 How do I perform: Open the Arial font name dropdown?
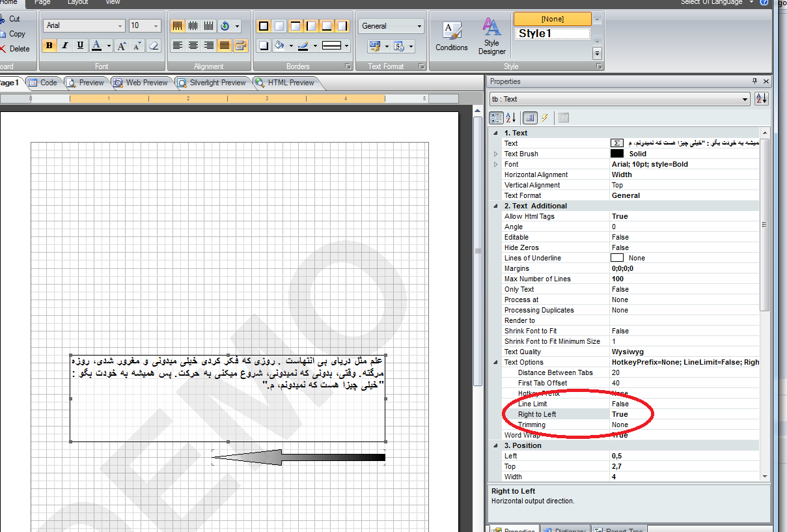point(120,26)
